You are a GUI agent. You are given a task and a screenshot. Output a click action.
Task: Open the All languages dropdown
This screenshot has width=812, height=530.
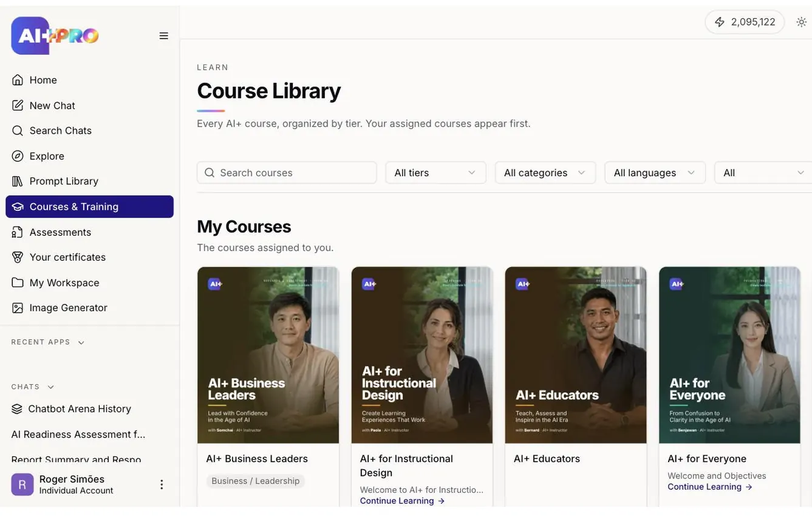click(x=655, y=173)
